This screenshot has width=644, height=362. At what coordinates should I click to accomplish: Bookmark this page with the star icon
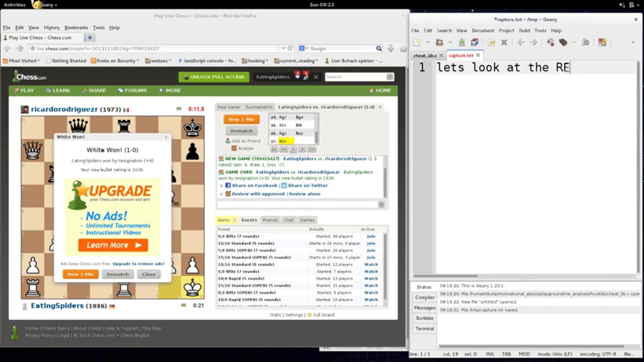(277, 48)
